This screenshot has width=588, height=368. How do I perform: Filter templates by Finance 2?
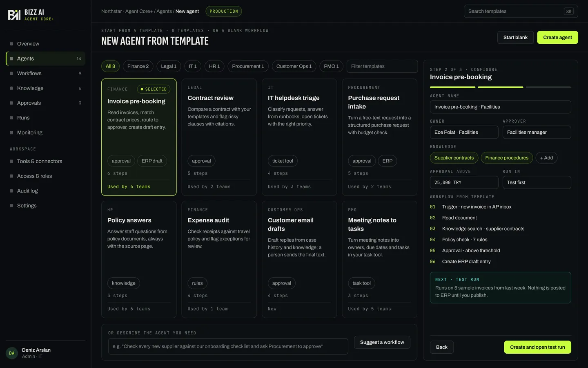[138, 66]
